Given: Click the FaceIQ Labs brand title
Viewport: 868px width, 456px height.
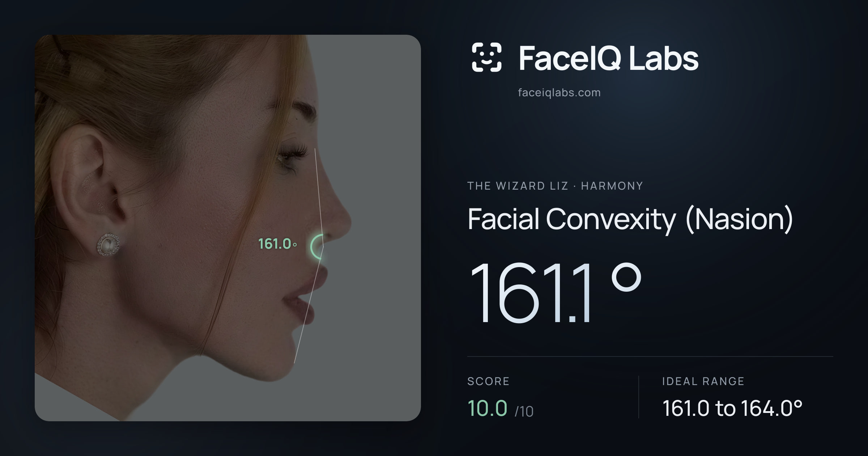Looking at the screenshot, I should pyautogui.click(x=608, y=58).
